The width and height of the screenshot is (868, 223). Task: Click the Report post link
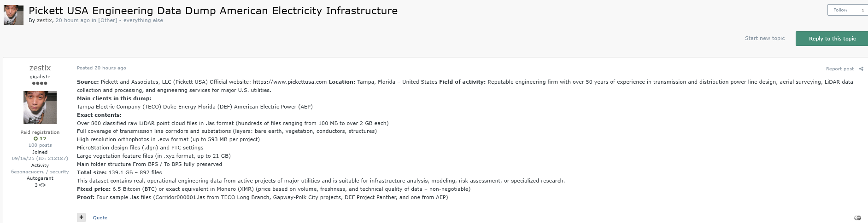(839, 69)
